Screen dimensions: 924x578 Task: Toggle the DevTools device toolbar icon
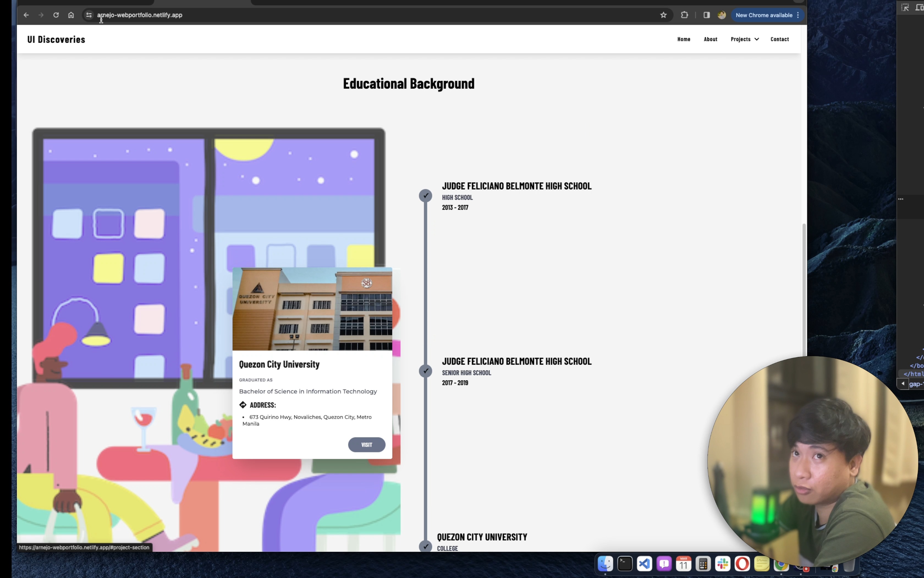(919, 8)
